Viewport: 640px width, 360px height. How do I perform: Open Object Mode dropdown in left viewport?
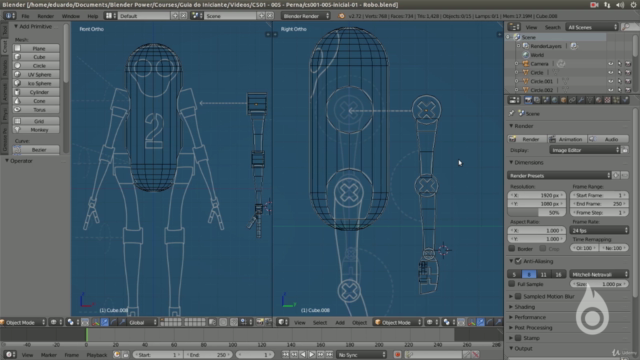coord(23,322)
